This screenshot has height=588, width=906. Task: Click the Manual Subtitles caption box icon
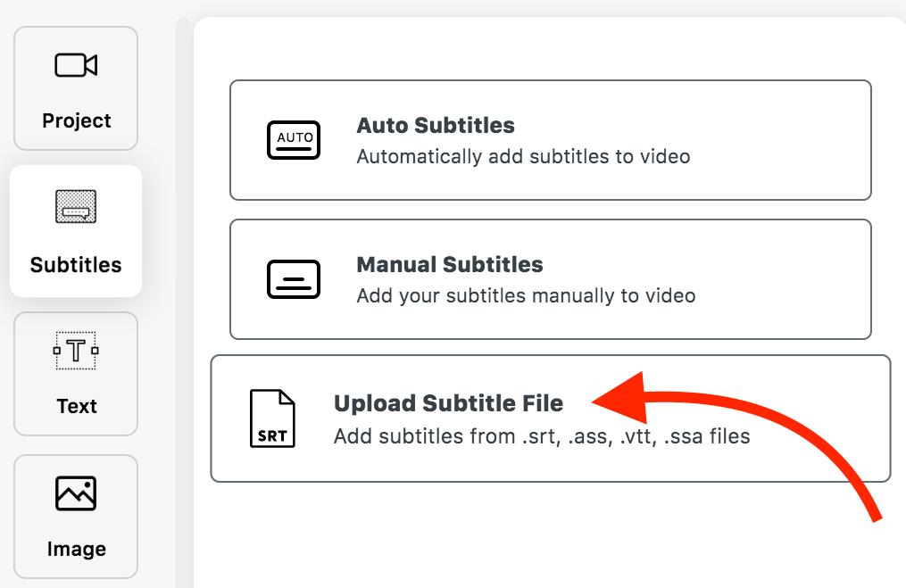[294, 279]
